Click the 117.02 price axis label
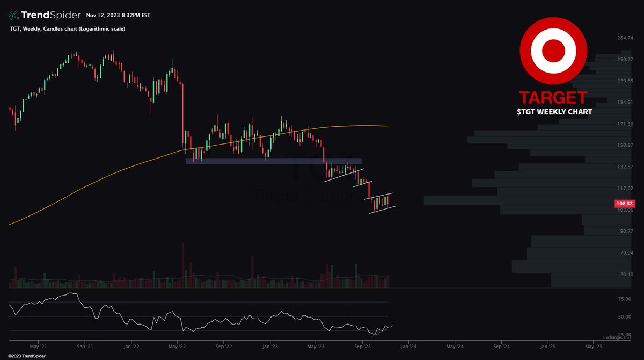 625,188
